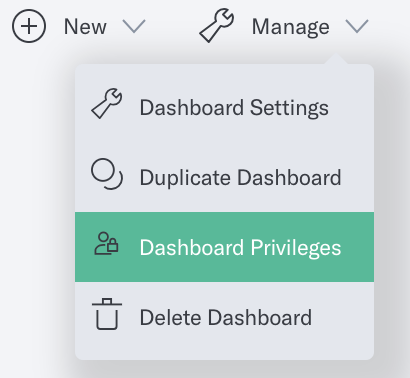The height and width of the screenshot is (378, 410).
Task: Click the overlapping circles Duplicate Dashboard icon
Action: 107,174
